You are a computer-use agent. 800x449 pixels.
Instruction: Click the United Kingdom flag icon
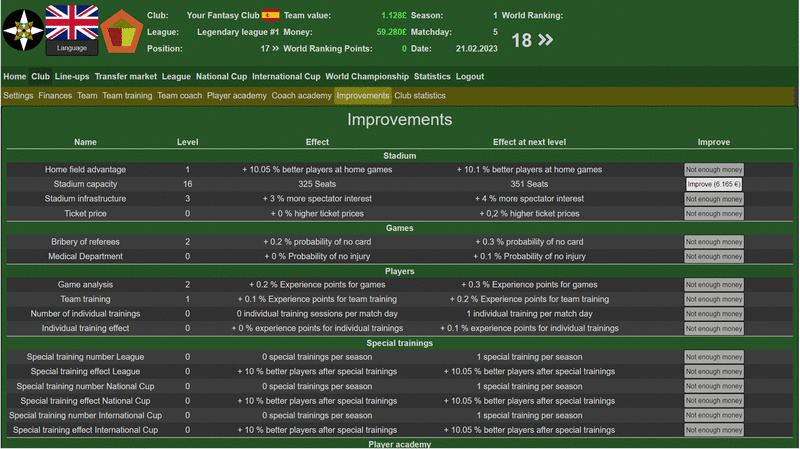point(71,22)
